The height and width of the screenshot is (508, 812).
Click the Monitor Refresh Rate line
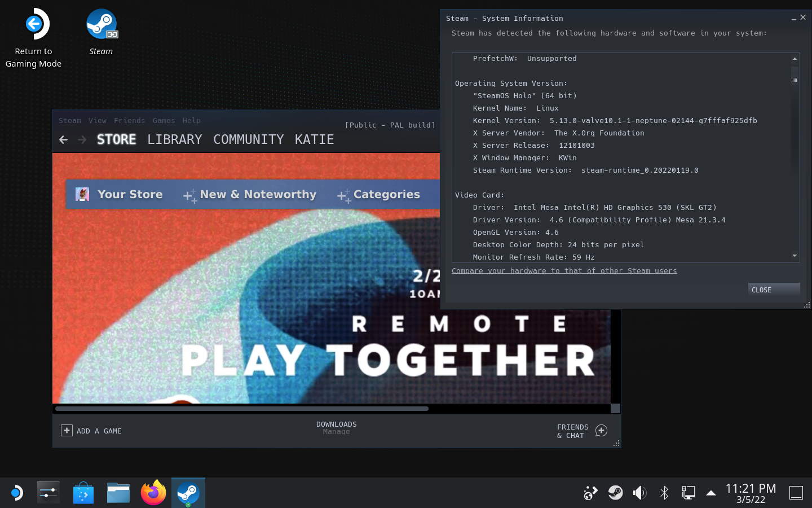[x=533, y=257]
